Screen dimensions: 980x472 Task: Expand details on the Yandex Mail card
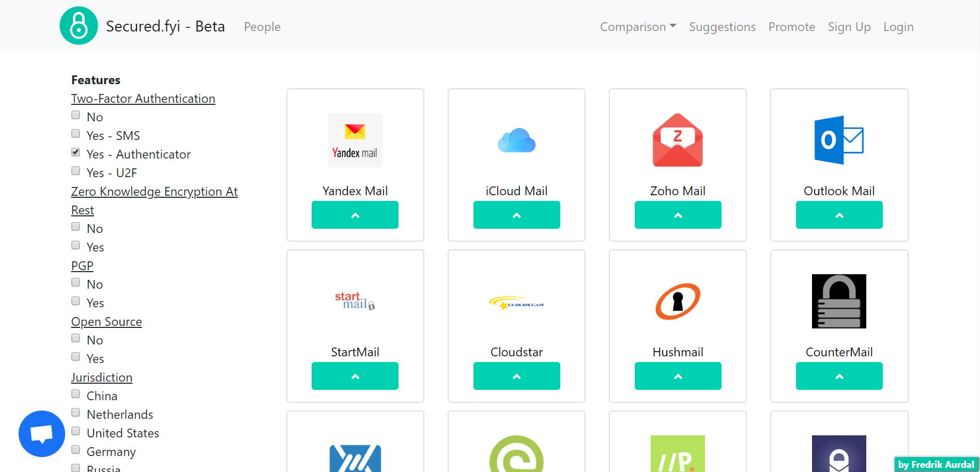coord(355,215)
